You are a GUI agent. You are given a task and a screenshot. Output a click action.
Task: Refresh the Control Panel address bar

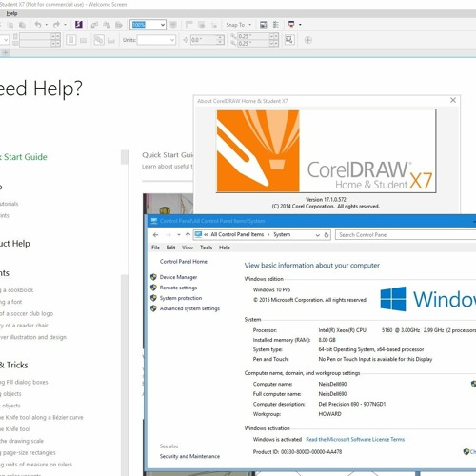point(327,235)
